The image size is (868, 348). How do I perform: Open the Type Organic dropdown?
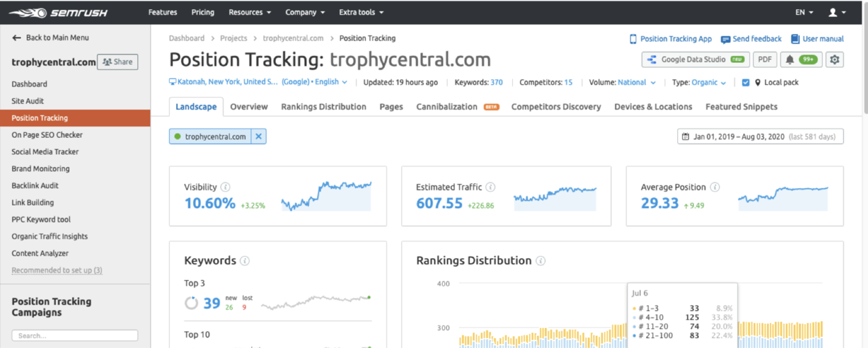click(709, 83)
